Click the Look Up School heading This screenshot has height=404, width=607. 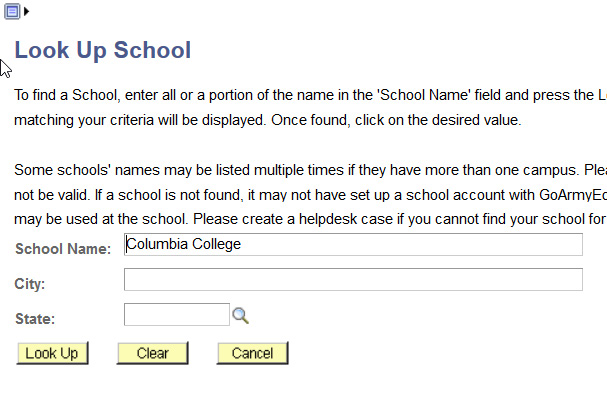[x=102, y=50]
